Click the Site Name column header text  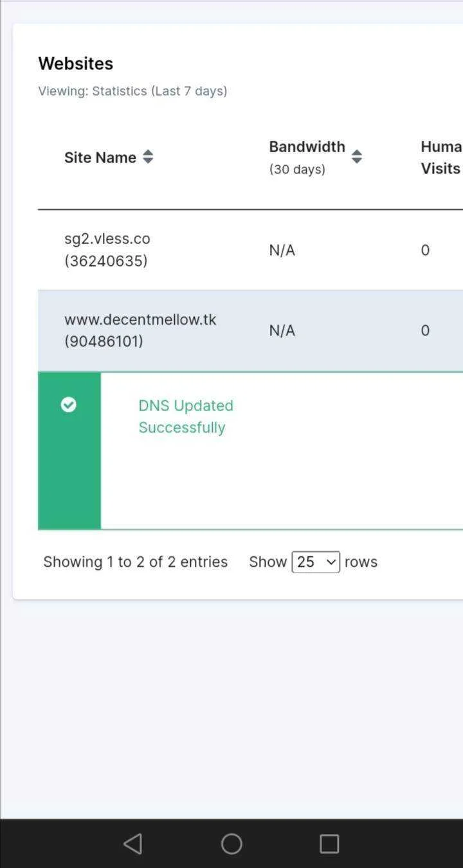tap(100, 157)
